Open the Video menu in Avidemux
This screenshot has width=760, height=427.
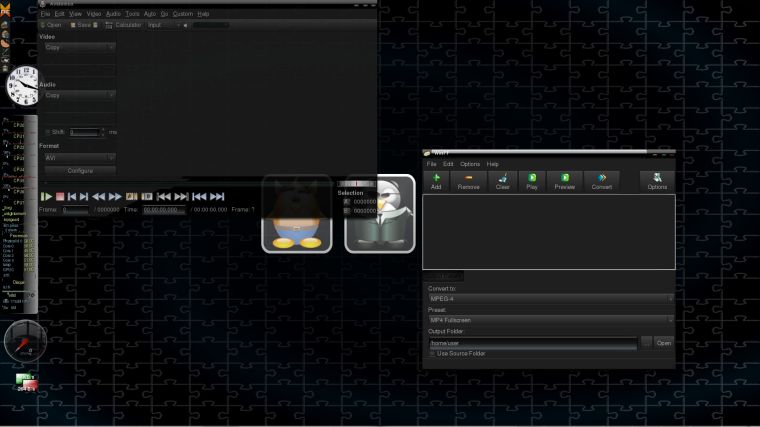pos(94,14)
